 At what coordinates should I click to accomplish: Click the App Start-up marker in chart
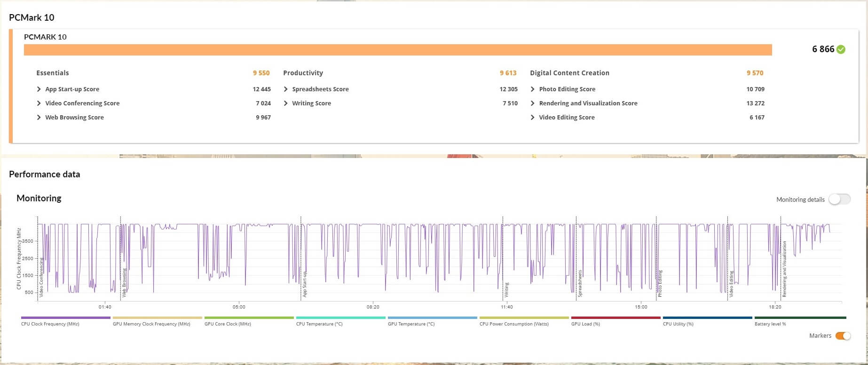point(305,284)
